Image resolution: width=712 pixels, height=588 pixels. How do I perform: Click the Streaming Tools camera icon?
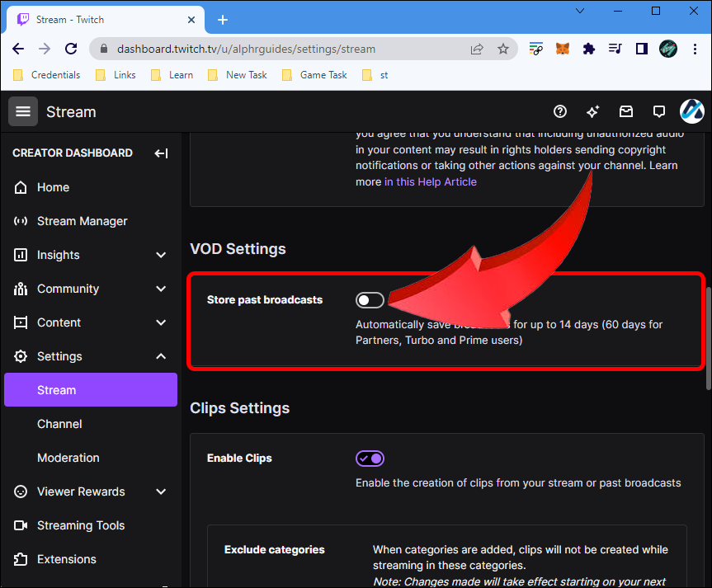[21, 525]
